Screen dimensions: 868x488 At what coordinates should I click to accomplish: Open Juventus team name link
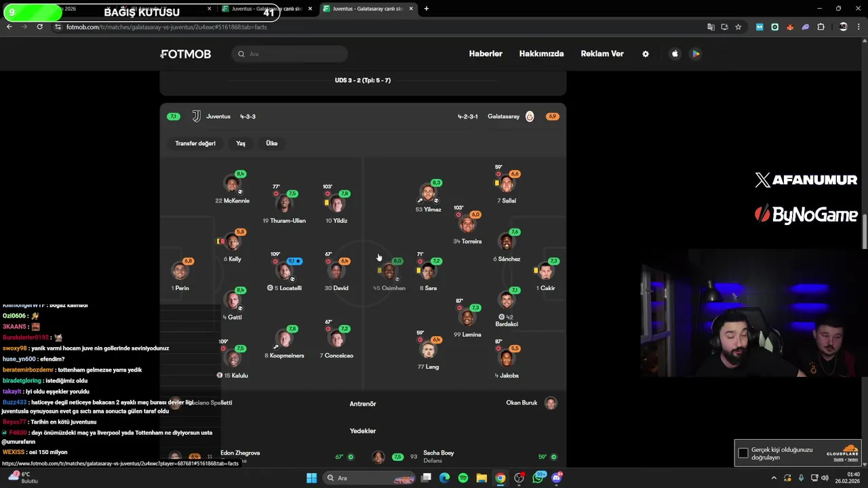[218, 117]
